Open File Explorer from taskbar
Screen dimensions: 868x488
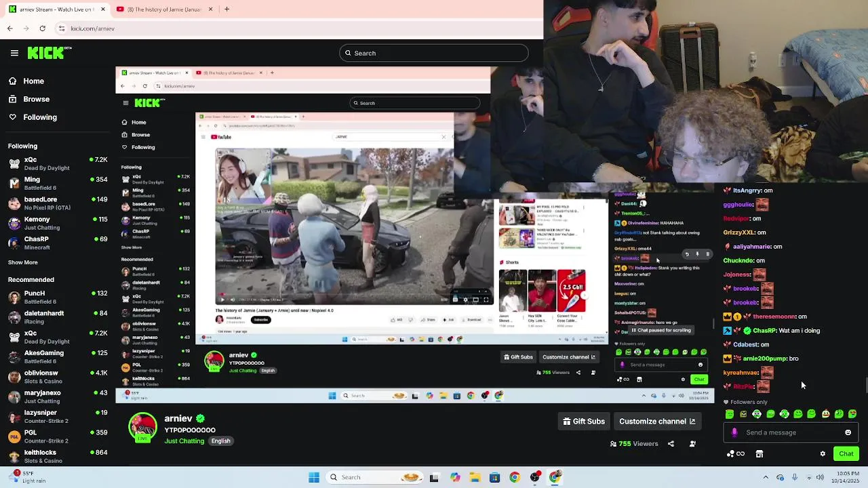click(475, 477)
